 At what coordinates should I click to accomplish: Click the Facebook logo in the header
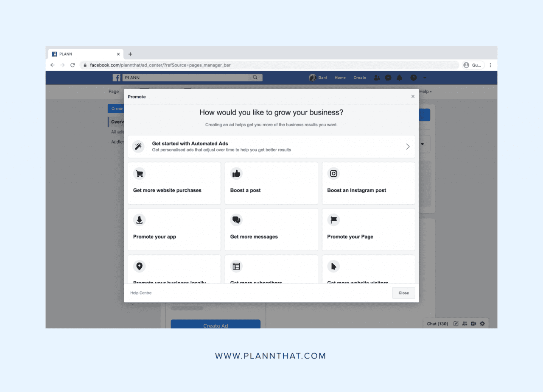pos(117,78)
